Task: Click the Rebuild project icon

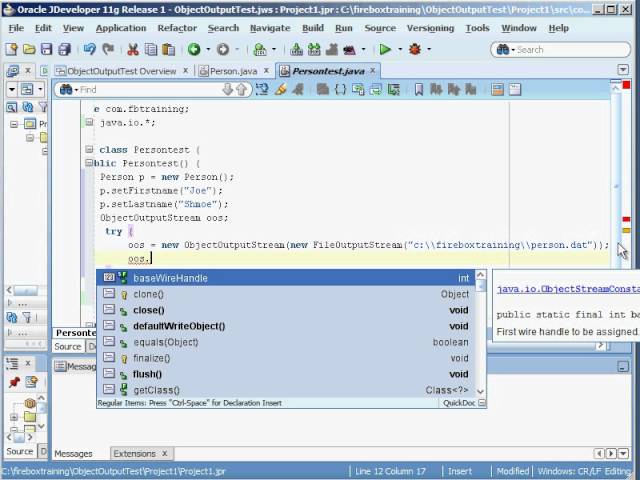Action: click(x=314, y=49)
